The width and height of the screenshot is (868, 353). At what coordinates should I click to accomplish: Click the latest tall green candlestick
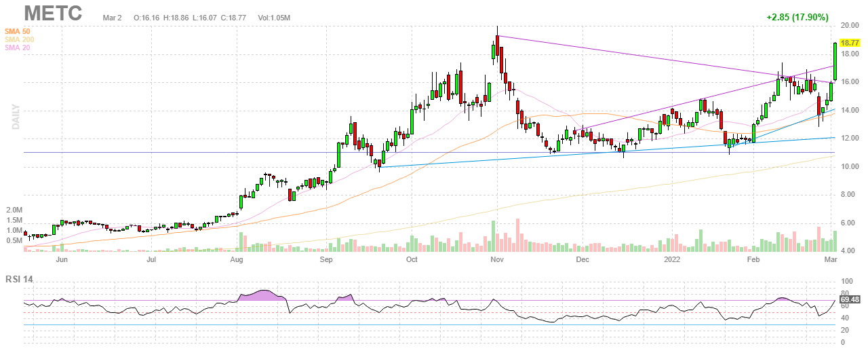coord(835,61)
